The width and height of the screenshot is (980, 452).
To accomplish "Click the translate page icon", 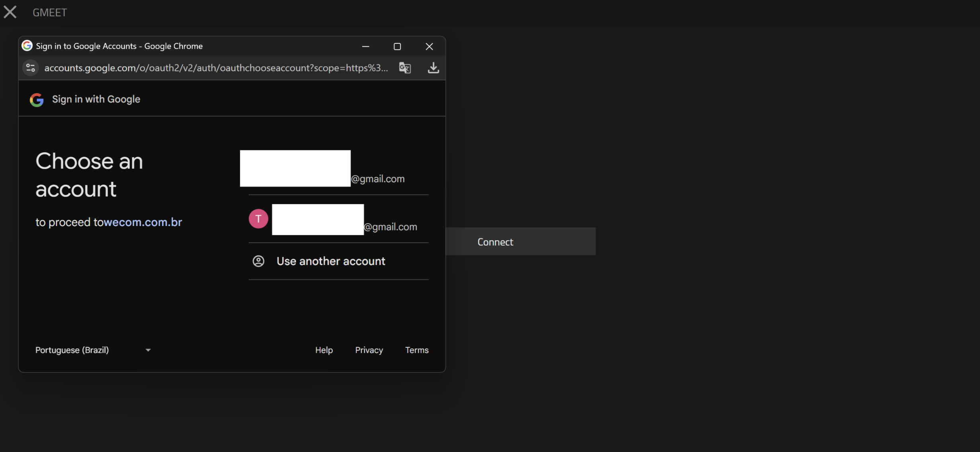I will pyautogui.click(x=405, y=68).
